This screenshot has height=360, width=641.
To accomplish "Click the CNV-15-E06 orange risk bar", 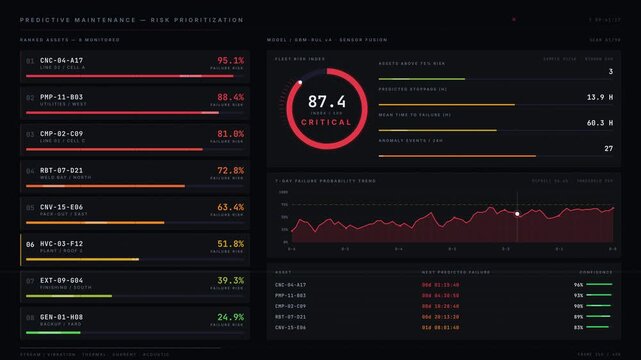I will tap(95, 223).
